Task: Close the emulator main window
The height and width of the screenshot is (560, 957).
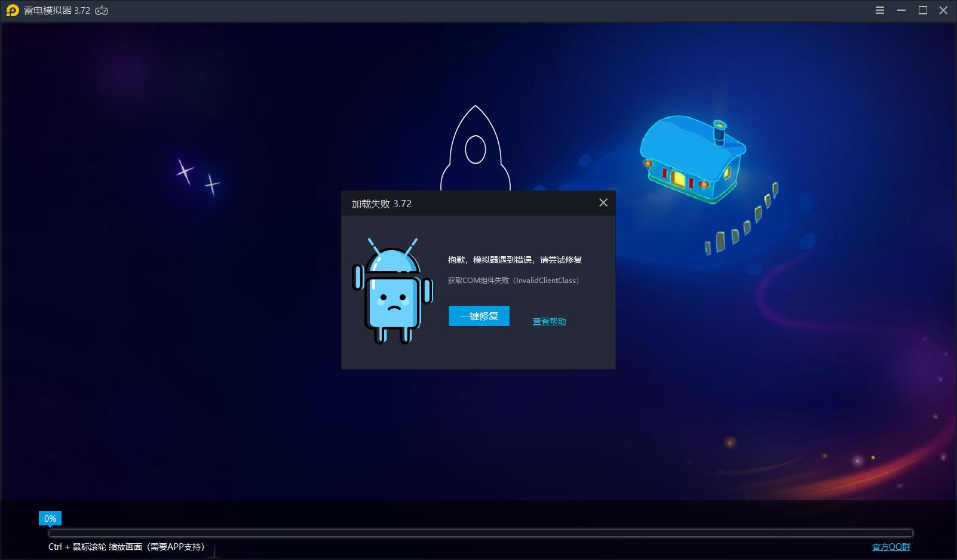Action: coord(944,11)
